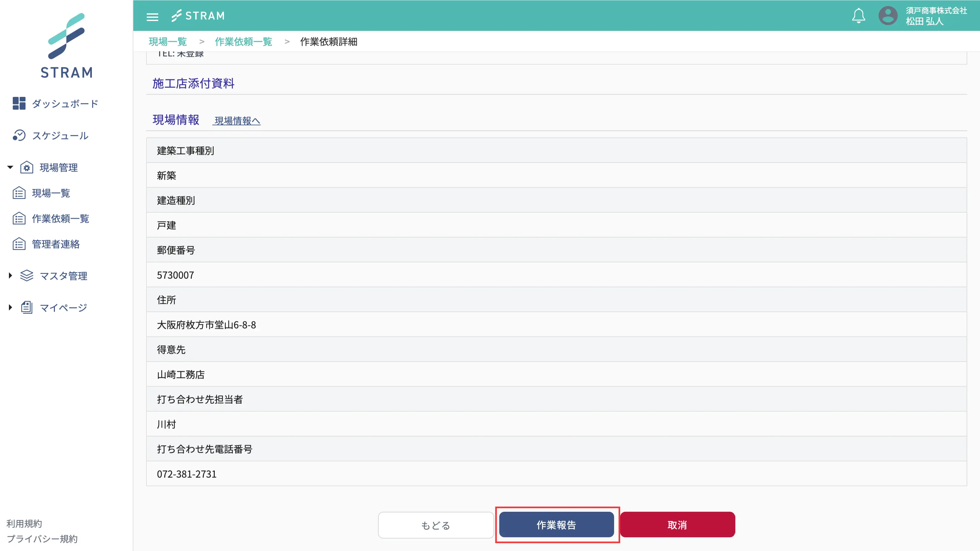Viewport: 980px width, 551px height.
Task: Click the マイページ document icon
Action: pos(26,307)
